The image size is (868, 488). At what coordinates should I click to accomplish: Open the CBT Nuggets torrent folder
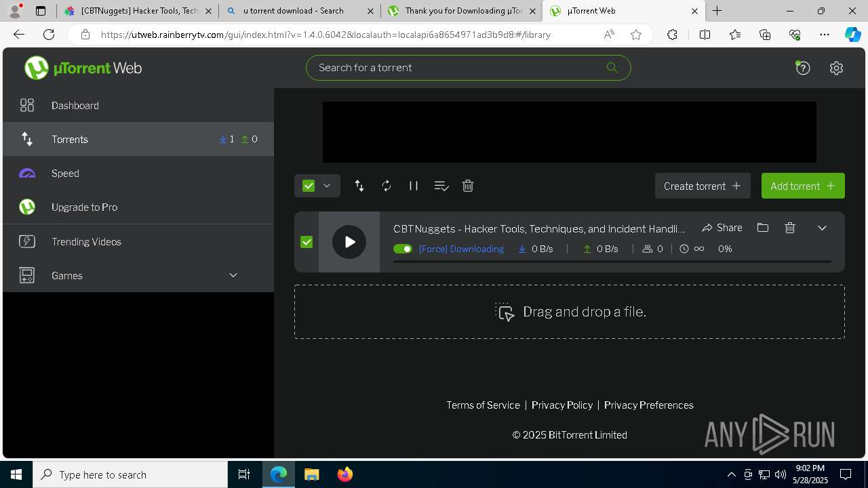tap(763, 228)
